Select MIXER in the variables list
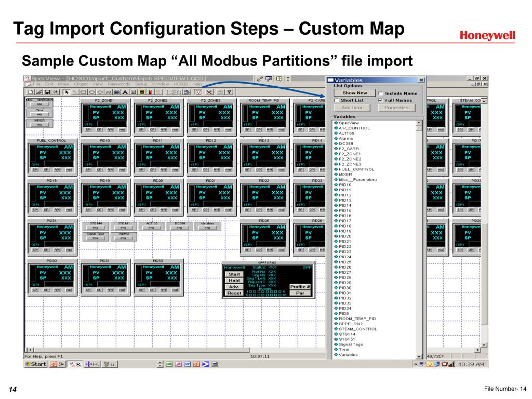The height and width of the screenshot is (399, 532). click(345, 175)
